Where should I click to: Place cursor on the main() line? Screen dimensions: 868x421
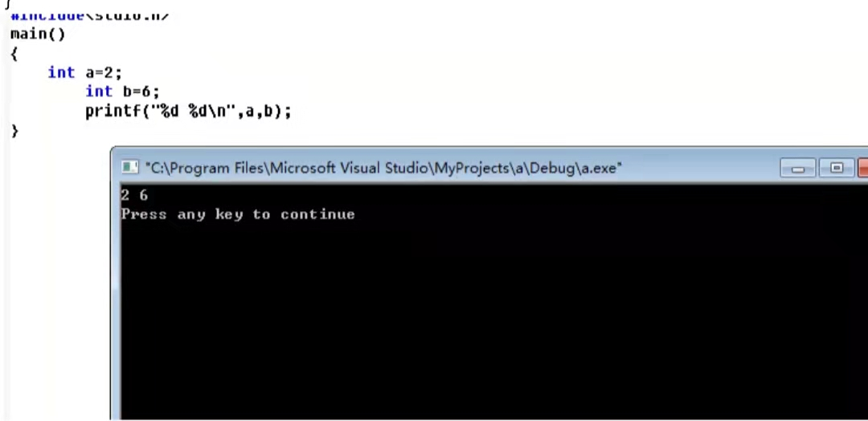[x=38, y=35]
